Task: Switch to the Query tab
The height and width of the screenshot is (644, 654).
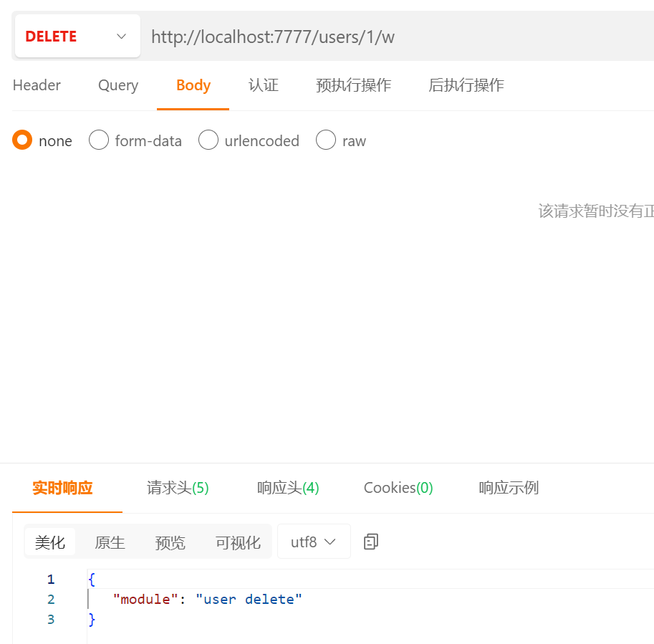Action: pos(117,85)
